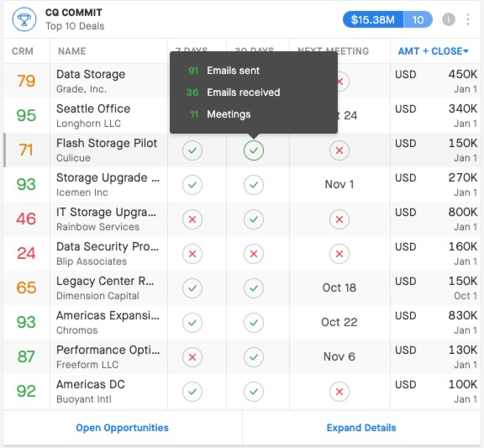Click the 830K amount for Americas Expansion
Viewport: 484px width, 448px height.
pyautogui.click(x=463, y=315)
